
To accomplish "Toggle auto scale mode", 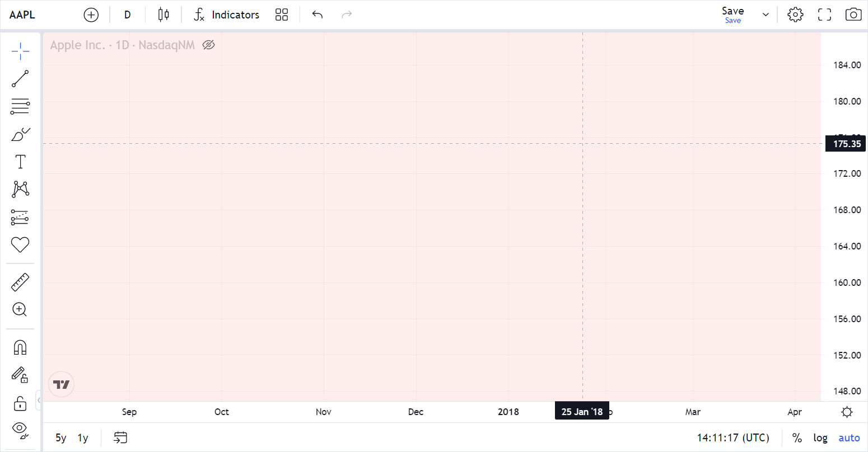I will (849, 438).
